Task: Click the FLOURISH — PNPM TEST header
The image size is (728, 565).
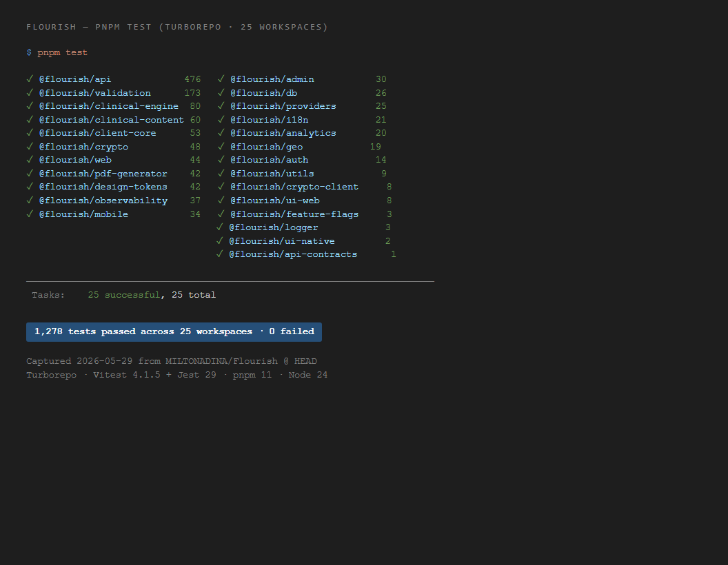Action: 177,27
